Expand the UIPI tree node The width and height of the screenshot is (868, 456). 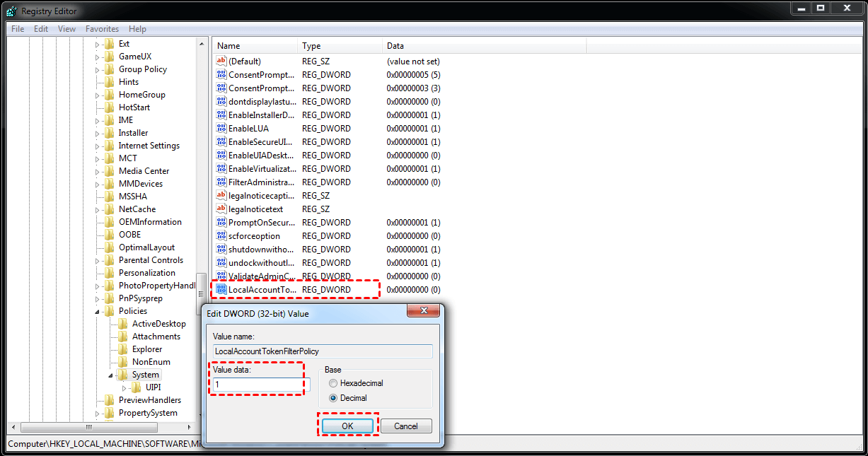[x=125, y=387]
